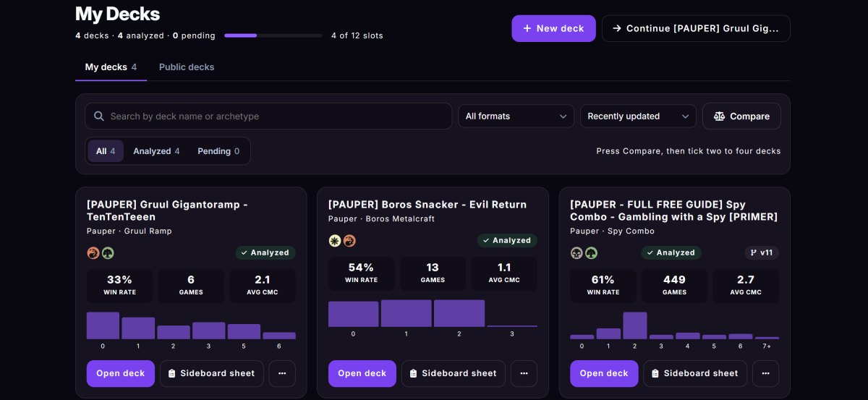Viewport: 868px width, 400px height.
Task: Click '6' games stat on Gruul card
Action: [191, 285]
